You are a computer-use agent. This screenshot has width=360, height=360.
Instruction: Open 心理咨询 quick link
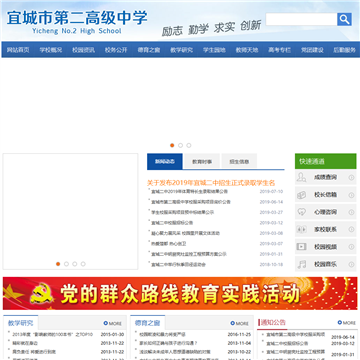tap(326, 212)
